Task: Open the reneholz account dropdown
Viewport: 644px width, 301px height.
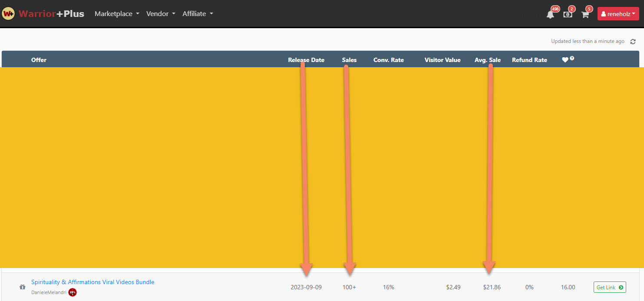Action: [618, 14]
